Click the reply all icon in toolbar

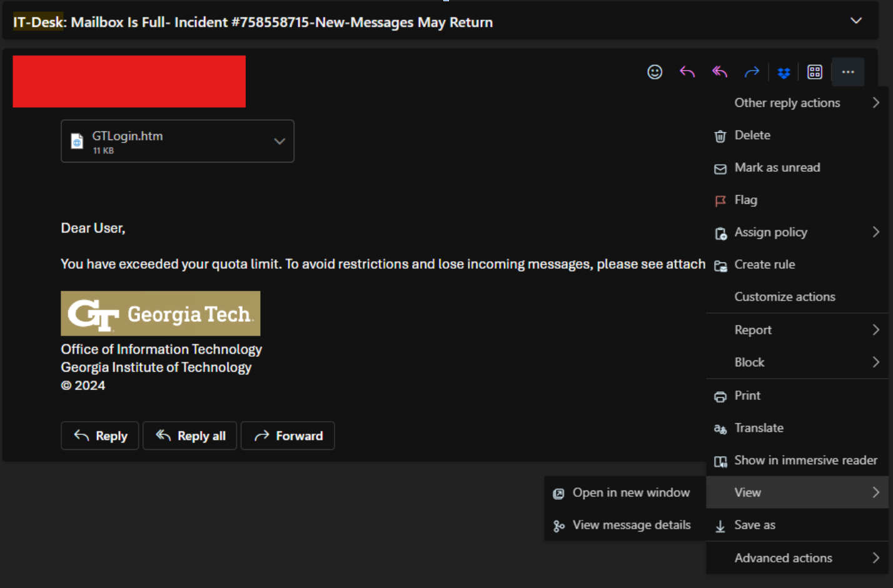pyautogui.click(x=719, y=72)
